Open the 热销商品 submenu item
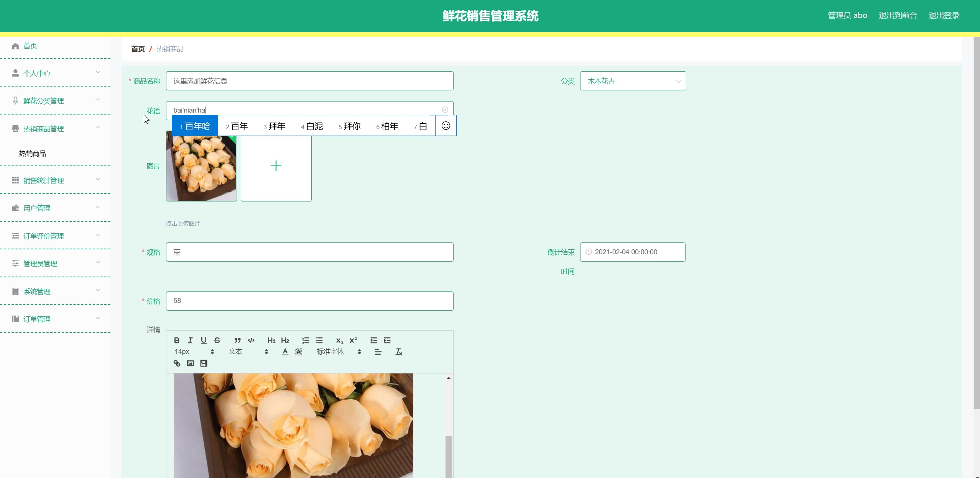 [33, 154]
